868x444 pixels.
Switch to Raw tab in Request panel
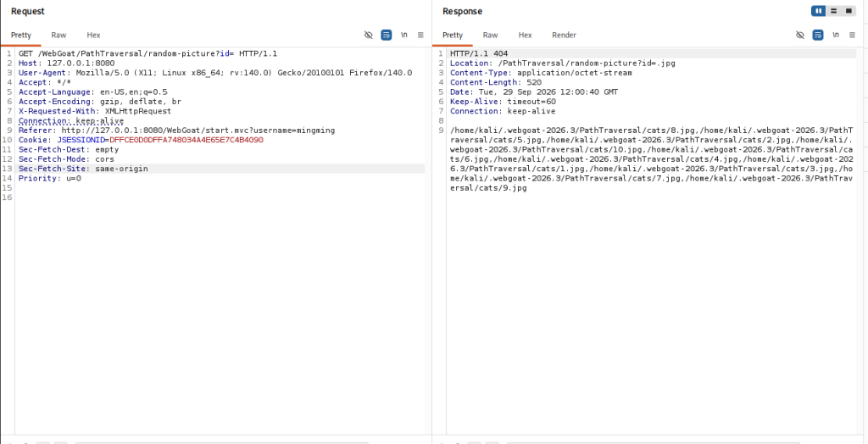[58, 35]
